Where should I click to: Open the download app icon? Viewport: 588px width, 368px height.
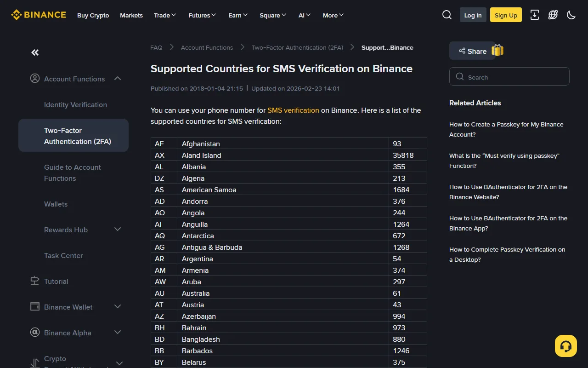click(x=535, y=15)
